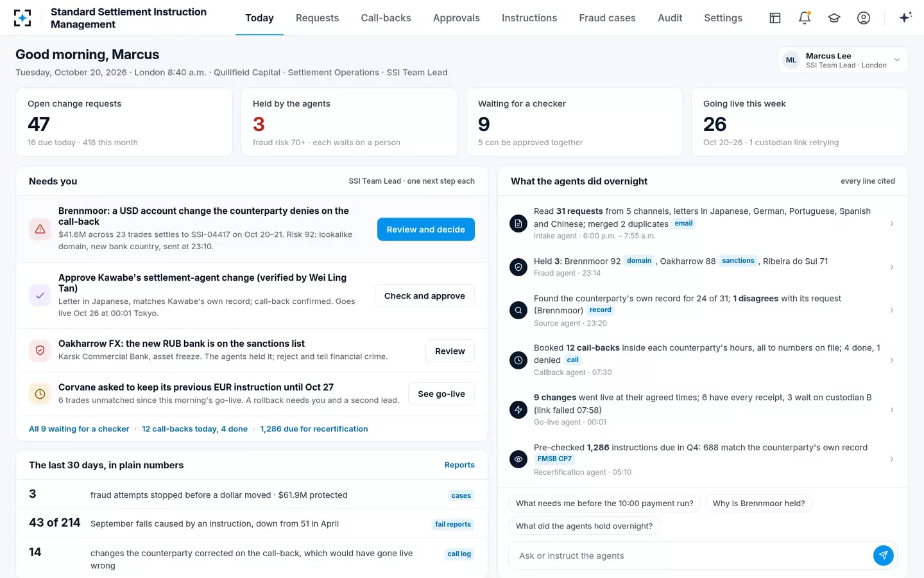Open the Reports link
924x578 pixels.
click(459, 465)
